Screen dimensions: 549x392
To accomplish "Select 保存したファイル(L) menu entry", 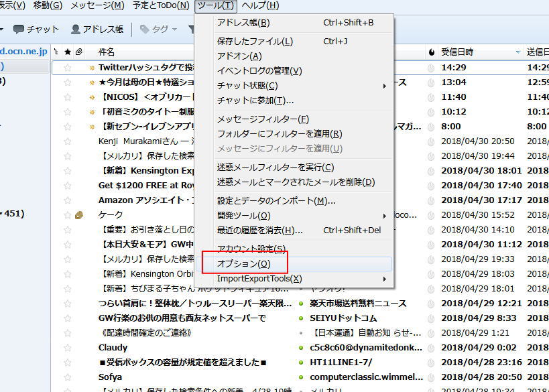I will point(294,42).
